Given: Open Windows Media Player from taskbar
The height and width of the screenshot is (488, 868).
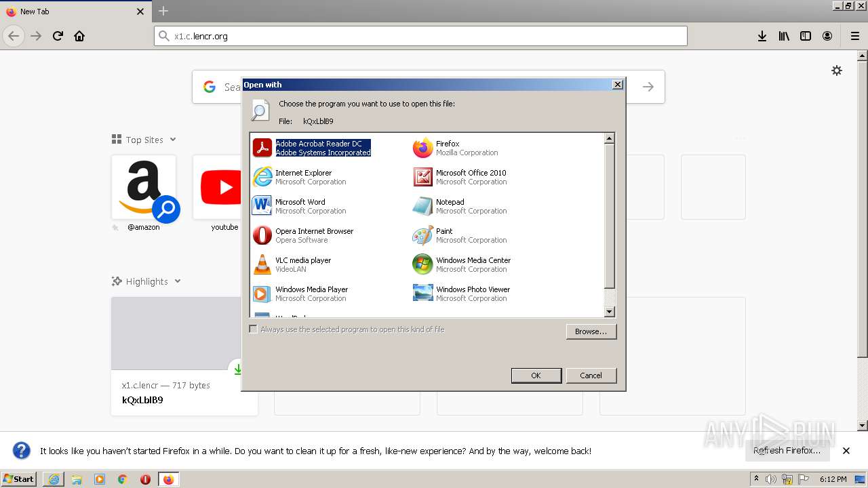Looking at the screenshot, I should coord(100,479).
